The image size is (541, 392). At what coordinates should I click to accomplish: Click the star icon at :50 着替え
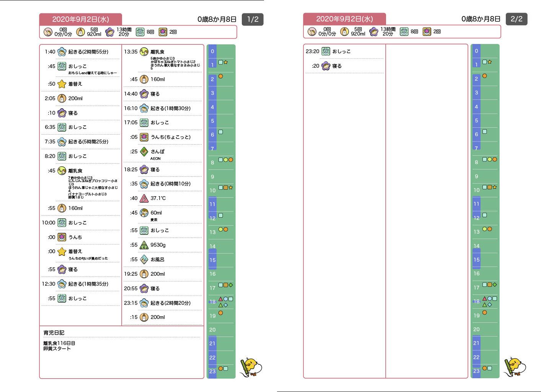(x=62, y=84)
